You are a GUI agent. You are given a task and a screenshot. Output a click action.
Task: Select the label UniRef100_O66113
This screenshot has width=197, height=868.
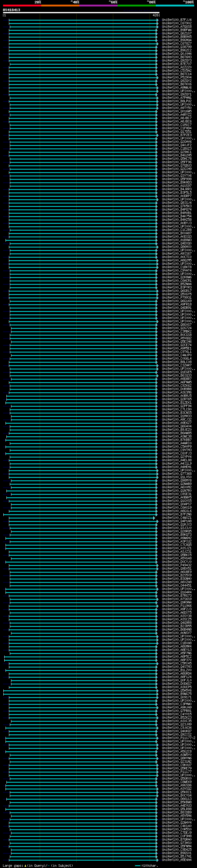(176, 799)
